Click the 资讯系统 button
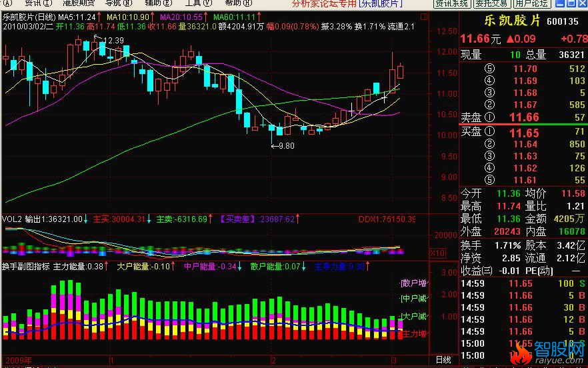588x368 pixels. pos(451,3)
